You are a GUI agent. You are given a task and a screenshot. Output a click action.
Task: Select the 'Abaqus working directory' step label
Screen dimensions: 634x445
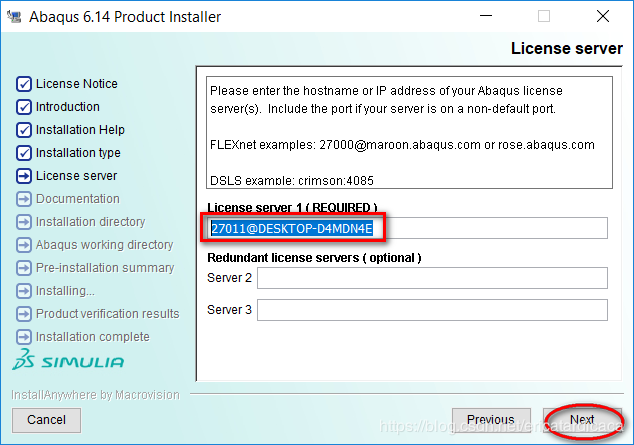pyautogui.click(x=104, y=245)
